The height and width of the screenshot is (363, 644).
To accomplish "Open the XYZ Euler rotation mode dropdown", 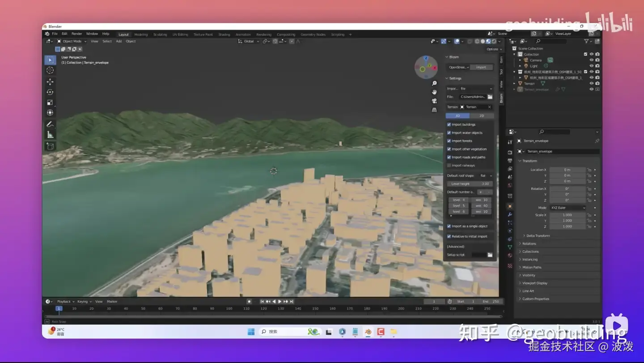I will pos(568,208).
